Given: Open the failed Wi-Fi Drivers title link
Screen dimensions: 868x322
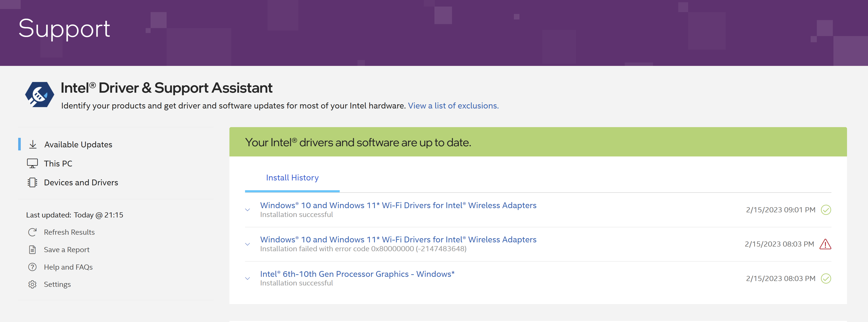Looking at the screenshot, I should 398,240.
